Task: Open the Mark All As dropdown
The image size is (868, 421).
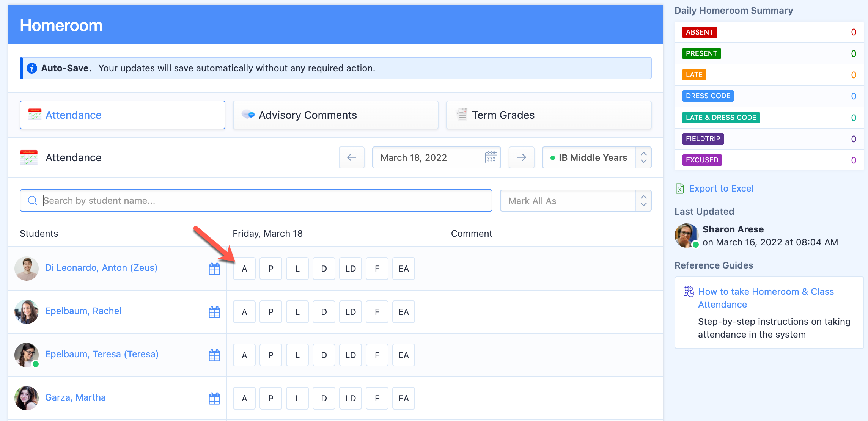Action: click(x=575, y=201)
